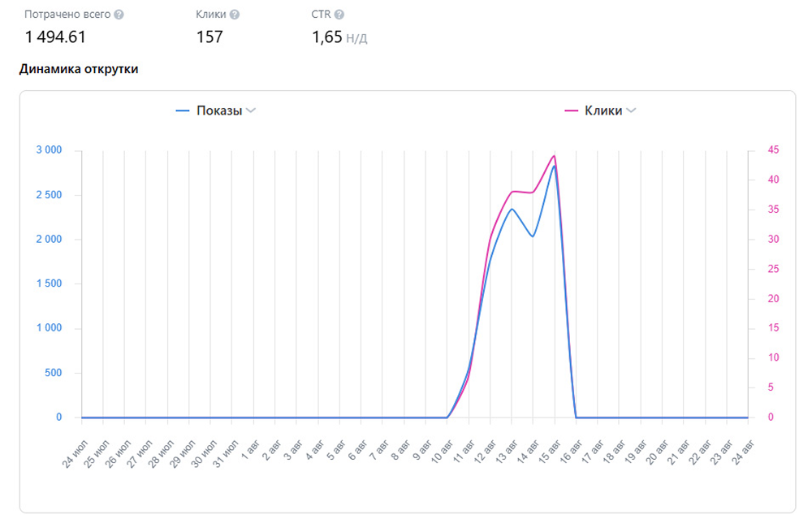Click the CTR value 1,65
This screenshot has width=812, height=515.
coord(327,37)
